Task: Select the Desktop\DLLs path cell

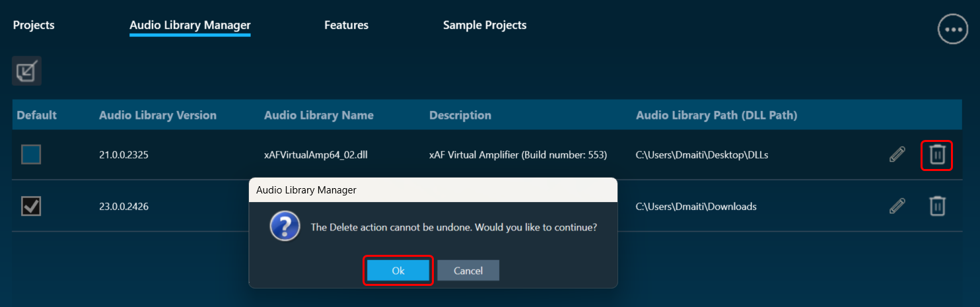Action: (702, 155)
